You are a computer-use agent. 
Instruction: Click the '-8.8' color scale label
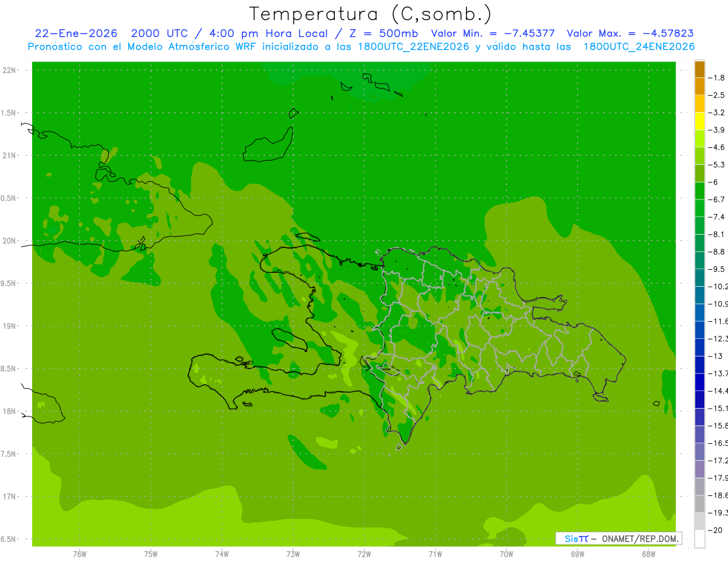coord(717,252)
